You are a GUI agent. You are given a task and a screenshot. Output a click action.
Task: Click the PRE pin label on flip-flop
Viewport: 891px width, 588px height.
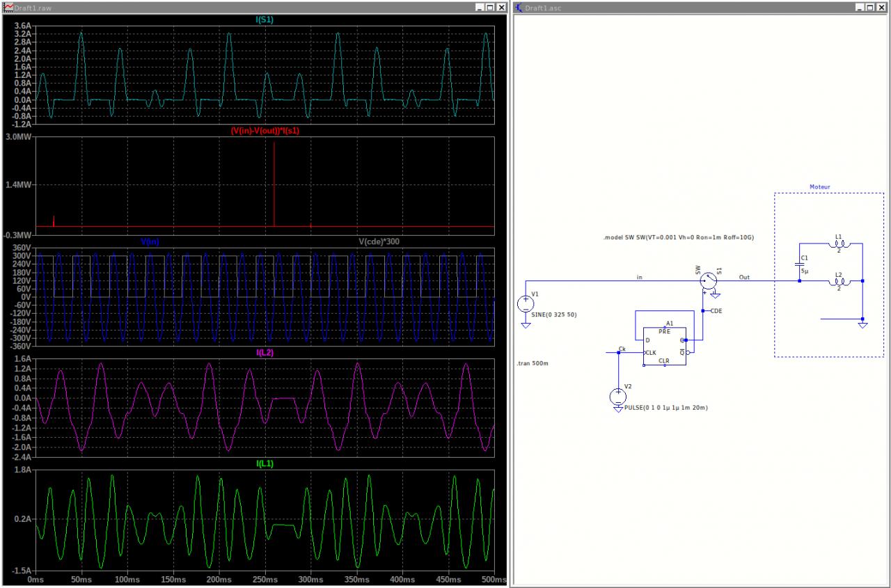pos(664,331)
